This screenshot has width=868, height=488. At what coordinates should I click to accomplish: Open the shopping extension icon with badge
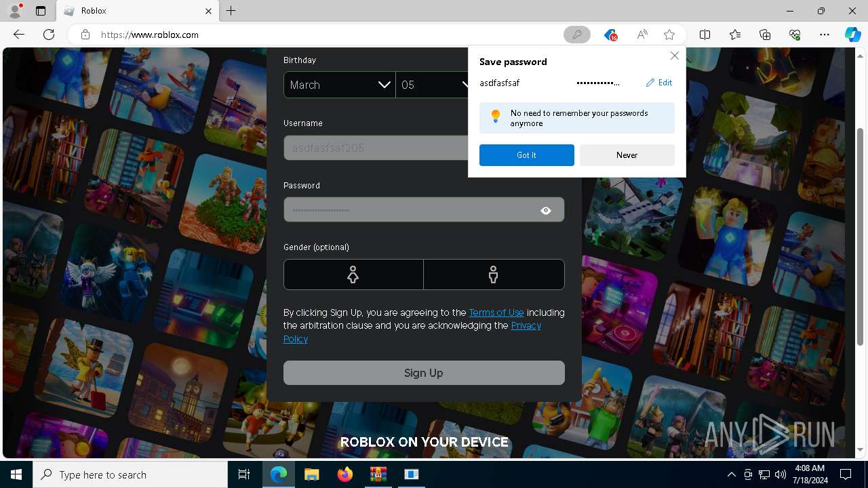pyautogui.click(x=610, y=35)
